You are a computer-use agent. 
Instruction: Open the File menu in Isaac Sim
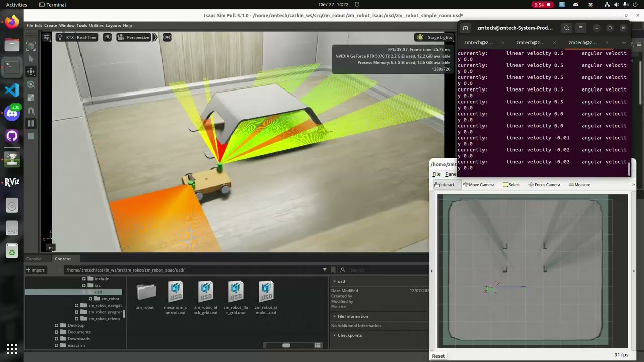[30, 25]
